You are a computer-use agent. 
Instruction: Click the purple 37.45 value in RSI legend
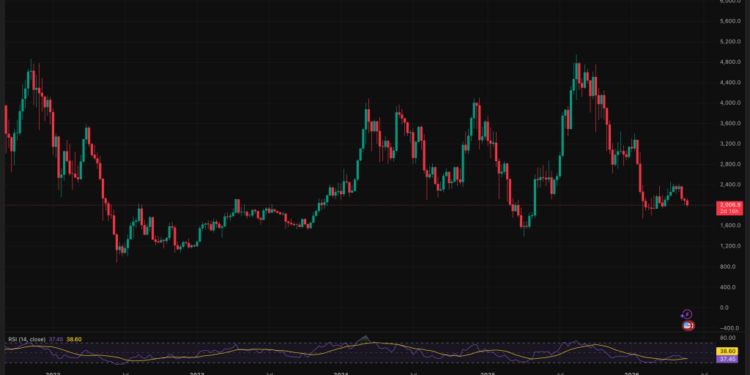(x=55, y=339)
